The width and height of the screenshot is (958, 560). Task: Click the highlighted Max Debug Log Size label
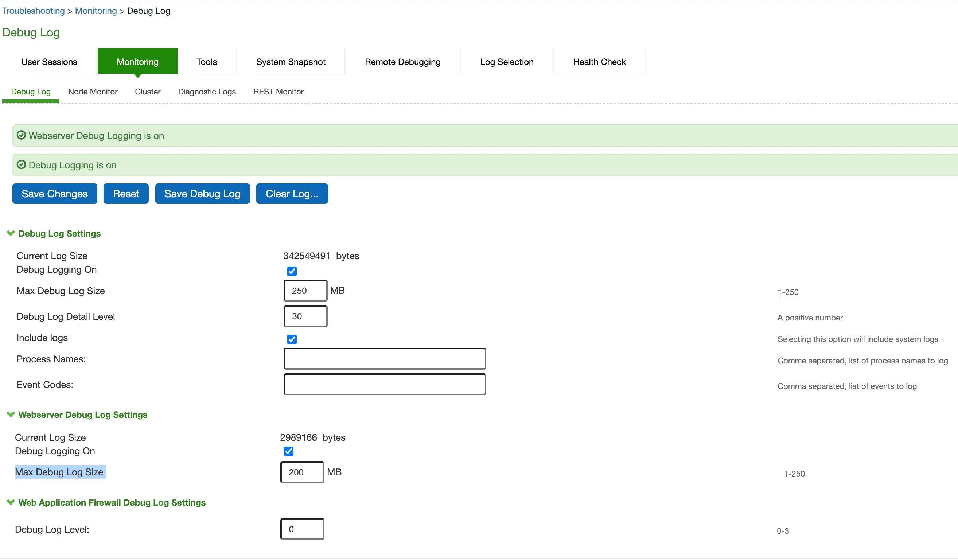point(60,472)
